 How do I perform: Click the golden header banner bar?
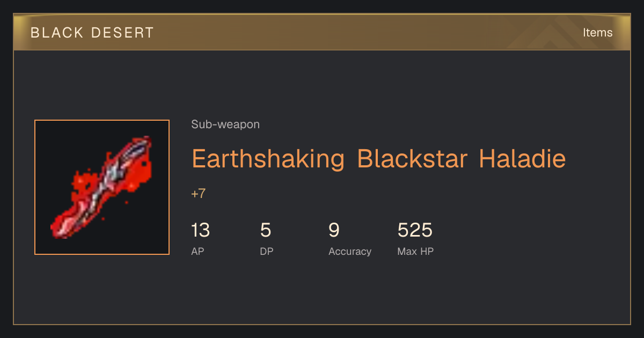point(322,32)
